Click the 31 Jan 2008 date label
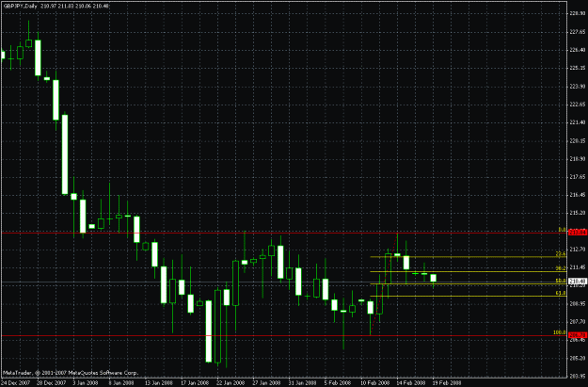 (303, 383)
